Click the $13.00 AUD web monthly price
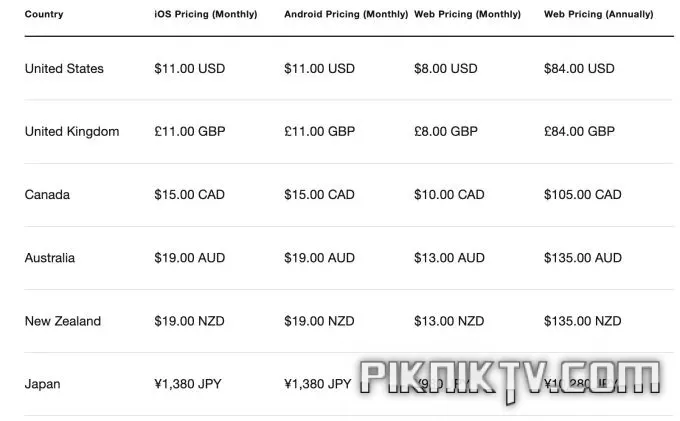This screenshot has height=421, width=680. [x=449, y=258]
